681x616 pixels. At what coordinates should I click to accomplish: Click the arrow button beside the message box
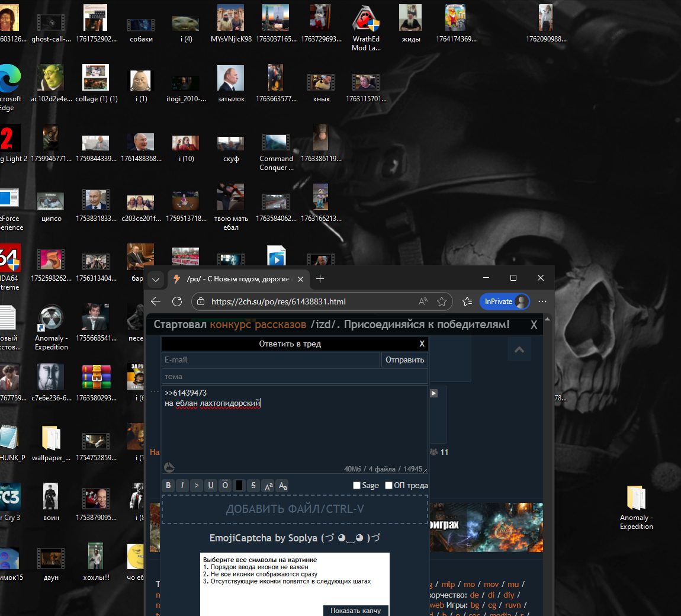[x=433, y=393]
